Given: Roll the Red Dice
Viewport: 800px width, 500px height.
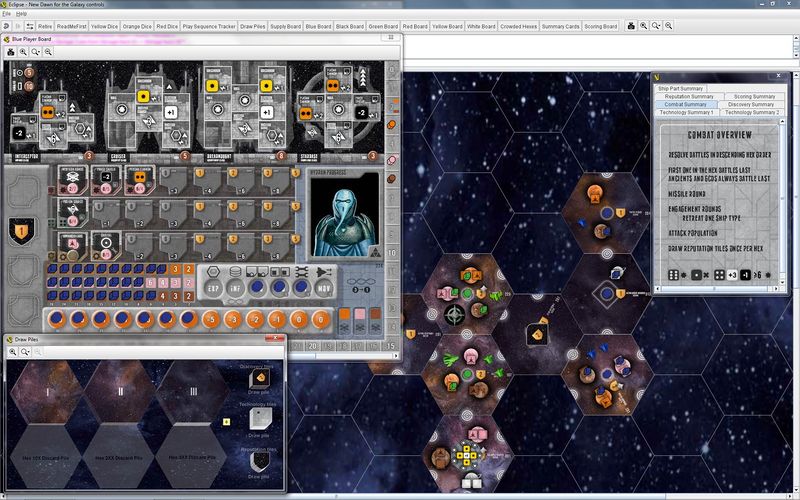Looking at the screenshot, I should point(167,27).
